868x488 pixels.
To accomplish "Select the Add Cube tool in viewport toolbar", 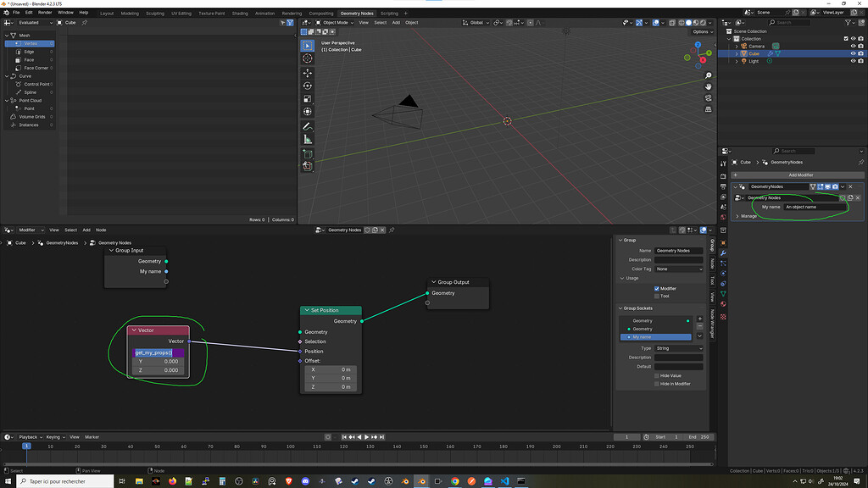I will [307, 154].
